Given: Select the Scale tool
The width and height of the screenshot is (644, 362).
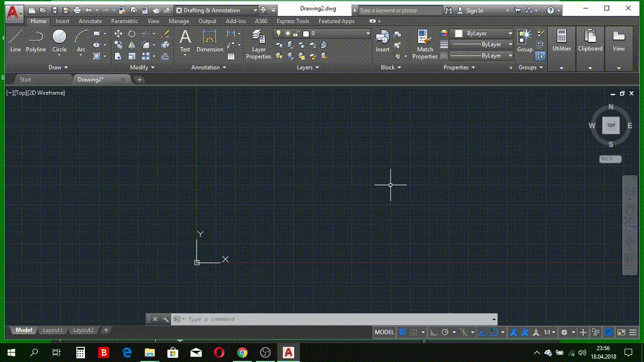Looking at the screenshot, I should click(x=132, y=56).
